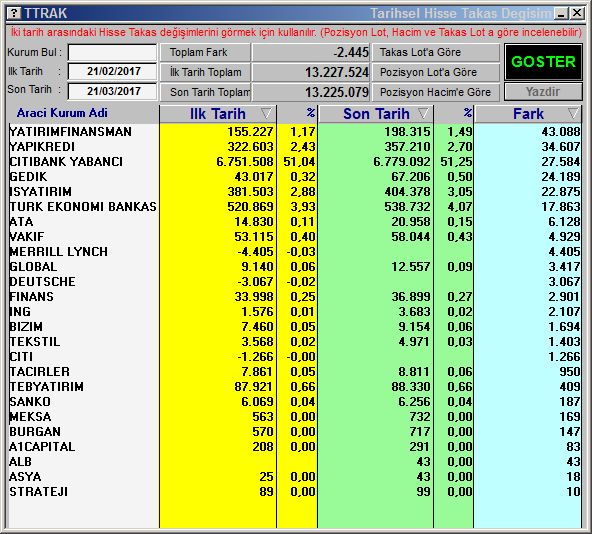Image resolution: width=592 pixels, height=534 pixels.
Task: Select Pozisyon Hacim'e Göre option
Action: (x=436, y=92)
